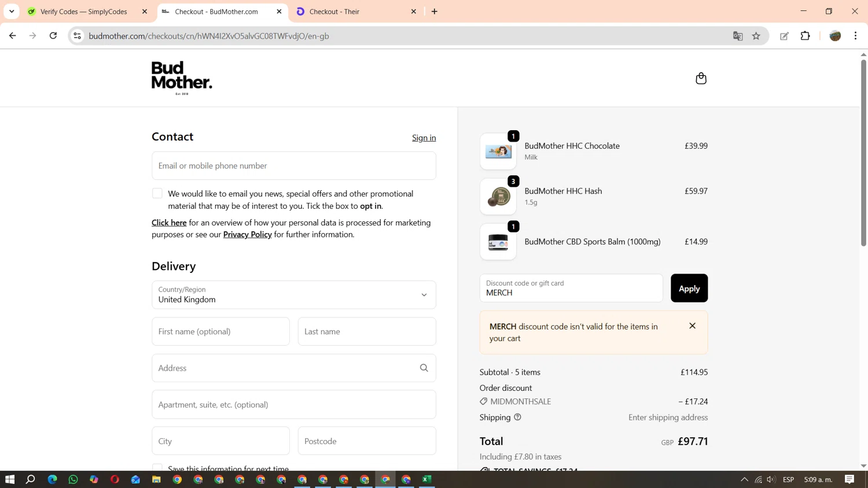Screen dimensions: 868x488
Task: Close the Verify Codes SimplyCodes tab
Action: [145, 12]
